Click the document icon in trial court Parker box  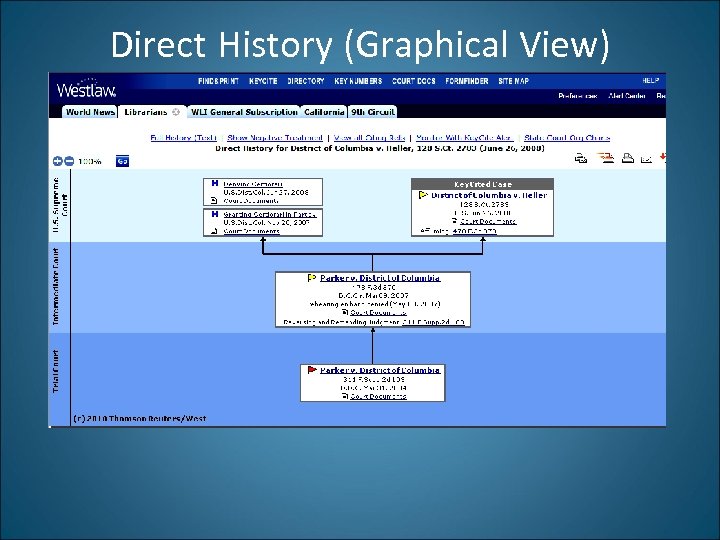345,396
